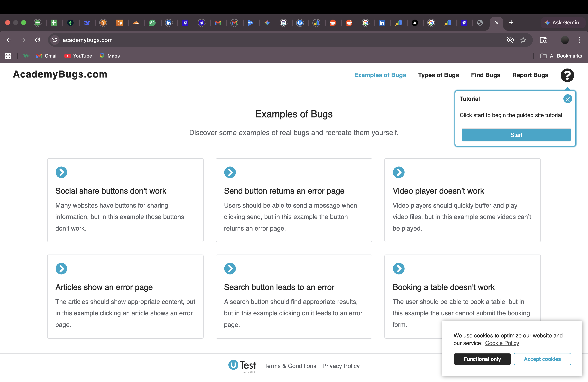
Task: Click arrow icon above Social share buttons
Action: point(61,172)
